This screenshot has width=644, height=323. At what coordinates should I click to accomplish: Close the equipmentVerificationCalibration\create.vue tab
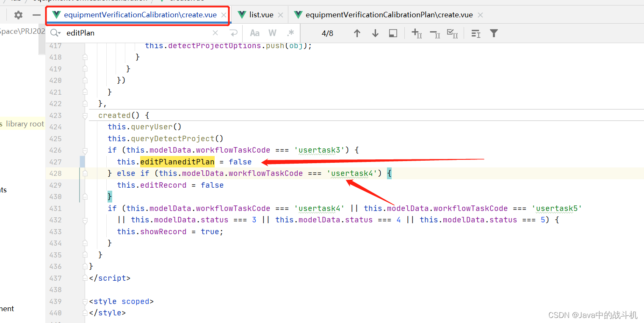tap(224, 15)
